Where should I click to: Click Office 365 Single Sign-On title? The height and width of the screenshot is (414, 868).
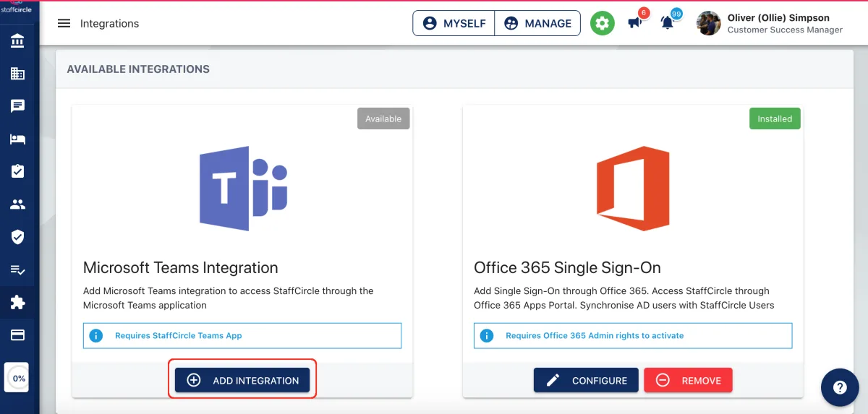click(567, 267)
